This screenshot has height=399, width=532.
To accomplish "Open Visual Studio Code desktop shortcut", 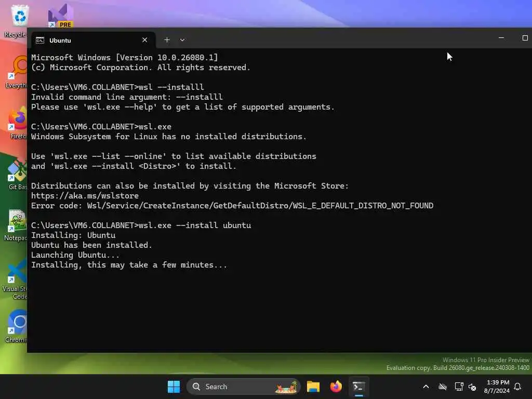I will tap(15, 279).
